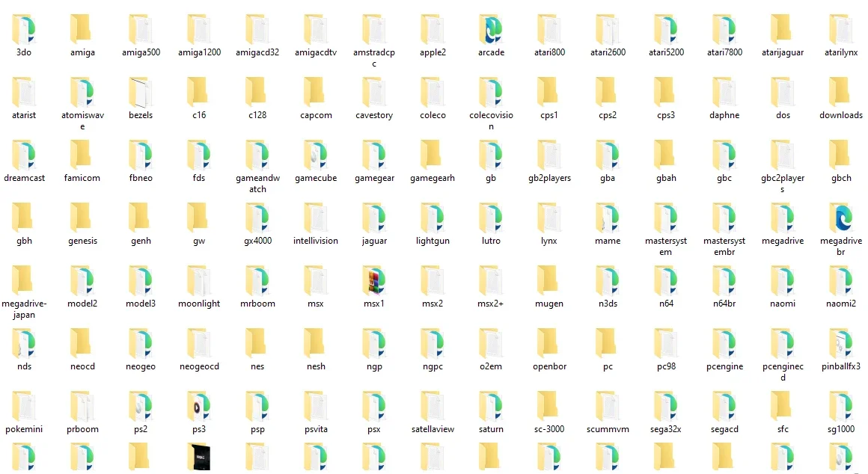Open the sg1000 folder
The width and height of the screenshot is (868, 474).
click(841, 406)
